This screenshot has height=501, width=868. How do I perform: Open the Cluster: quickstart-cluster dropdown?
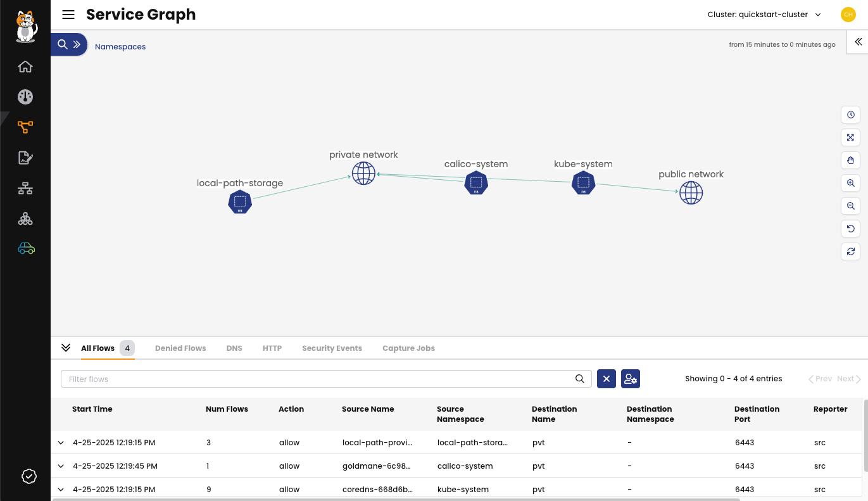(x=764, y=14)
